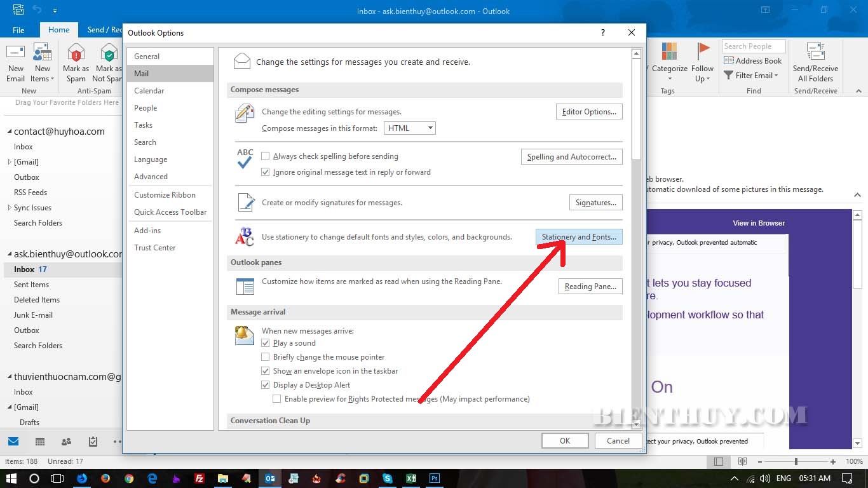Click zoom out minus button in status bar
This screenshot has height=488, width=868.
[759, 462]
